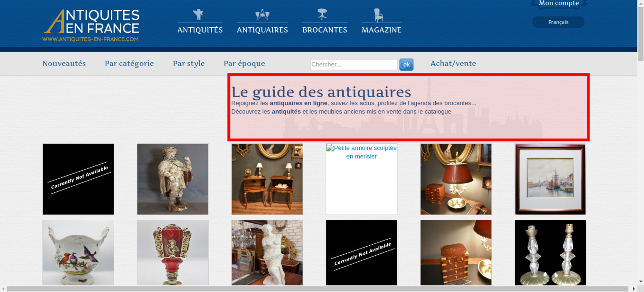
Task: Click the armchair icon above Magazine
Action: (378, 15)
